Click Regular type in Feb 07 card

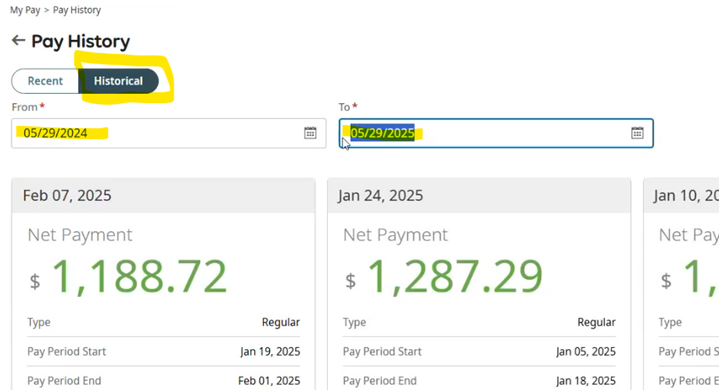click(x=281, y=322)
